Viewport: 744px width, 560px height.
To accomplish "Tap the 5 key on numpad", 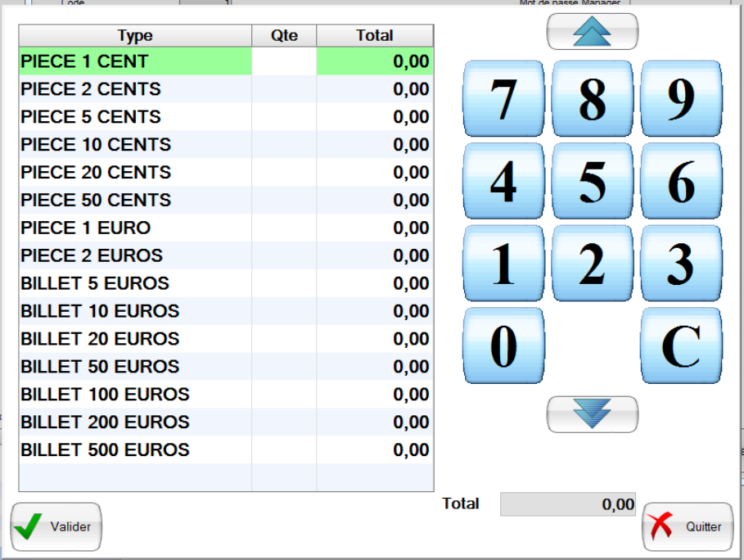I will [x=592, y=181].
